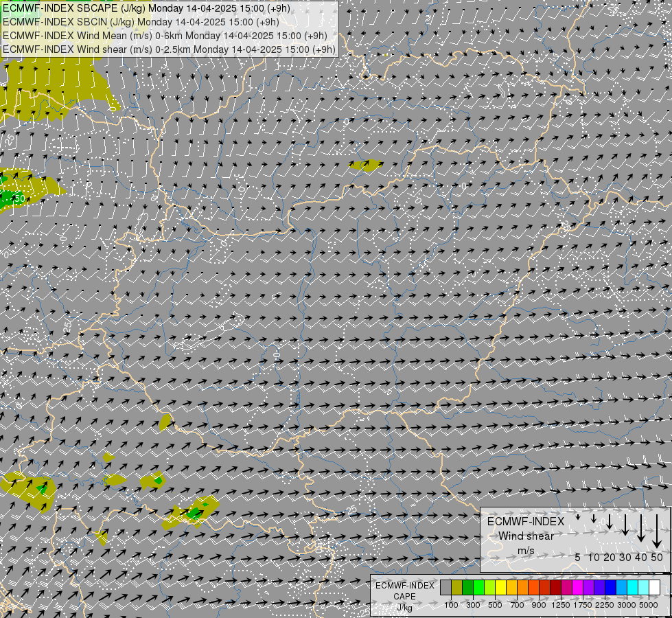
Task: Click the ECMWF-INDEX SBCAPE title line
Action: tap(147, 8)
